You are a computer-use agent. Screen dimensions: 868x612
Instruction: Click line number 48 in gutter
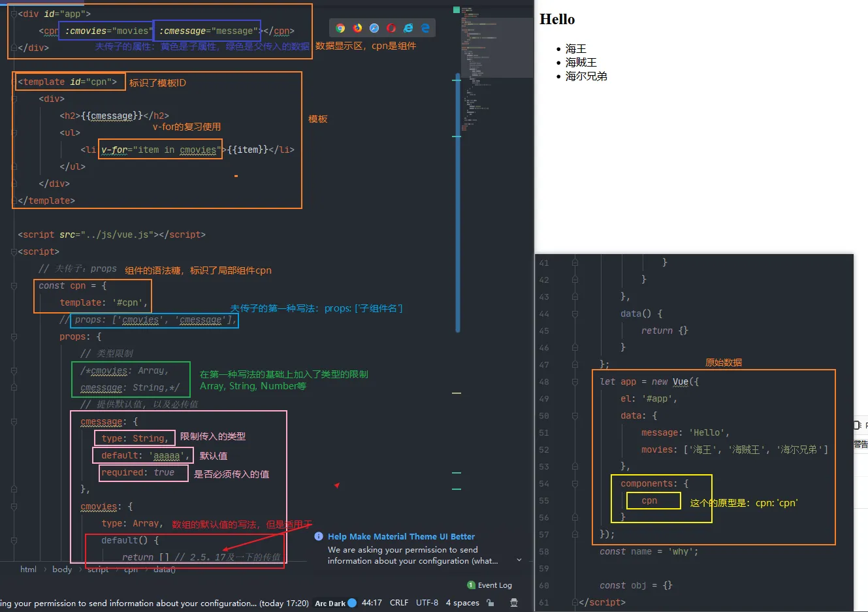544,382
